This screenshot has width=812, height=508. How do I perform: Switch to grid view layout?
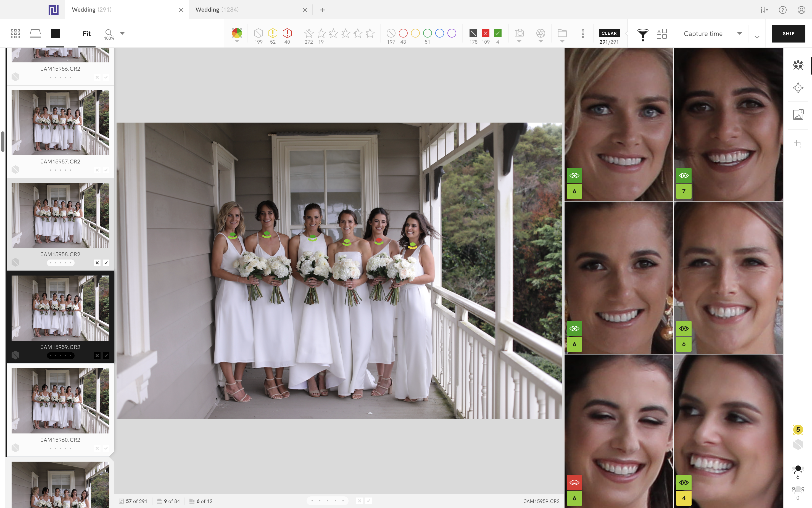pos(15,33)
